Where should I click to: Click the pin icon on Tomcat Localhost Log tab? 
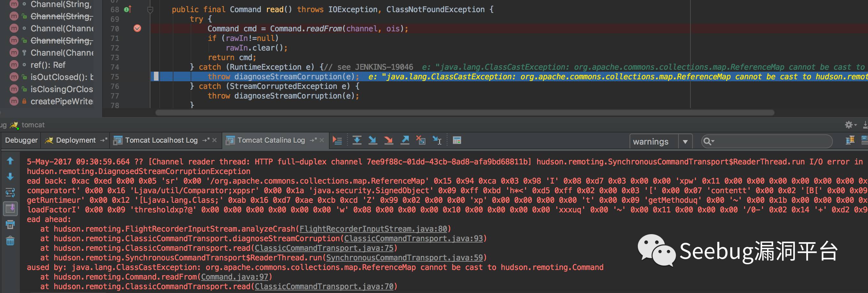(206, 140)
